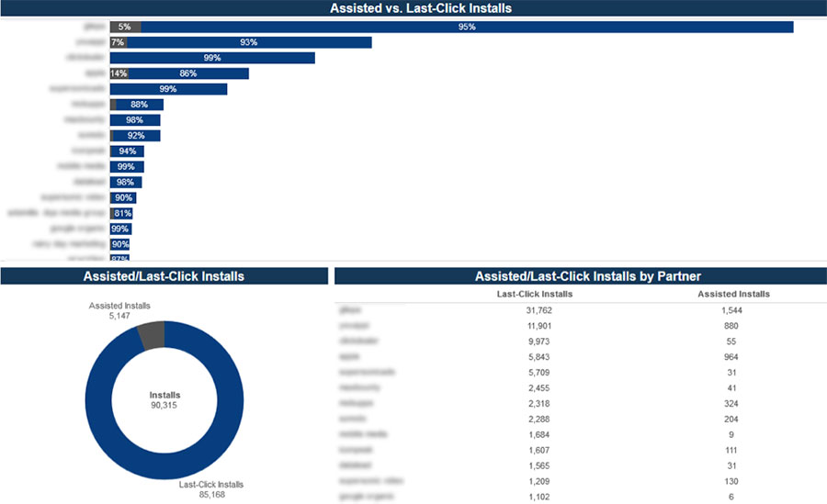Image resolution: width=827 pixels, height=504 pixels.
Task: Click the 86% last-click bar
Action: click(188, 73)
